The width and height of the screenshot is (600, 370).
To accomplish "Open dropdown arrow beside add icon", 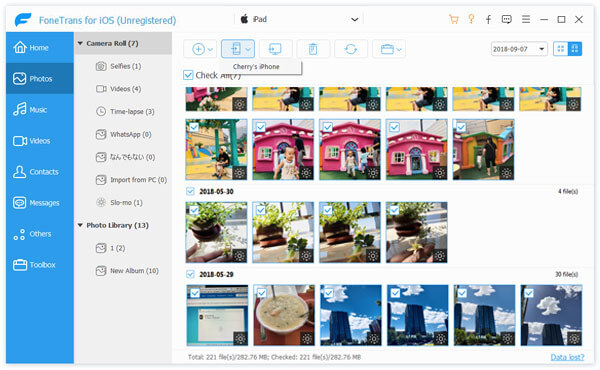I will click(x=210, y=49).
